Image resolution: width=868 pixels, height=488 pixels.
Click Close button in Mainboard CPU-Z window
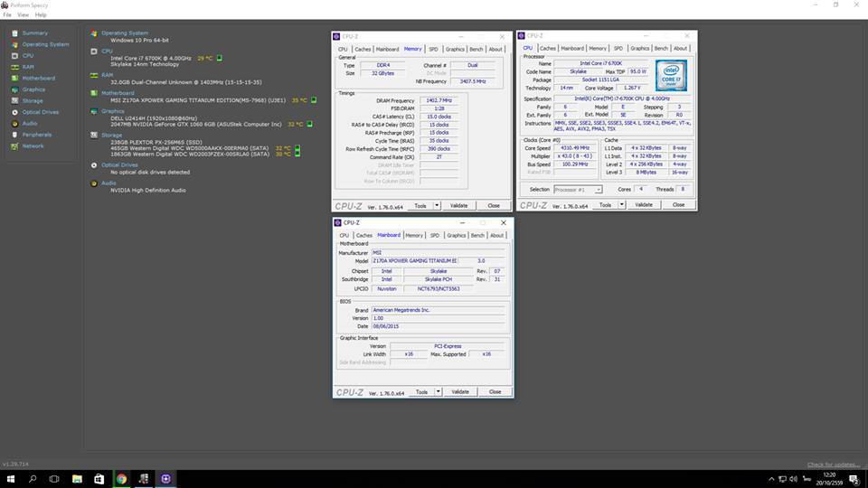tap(495, 391)
